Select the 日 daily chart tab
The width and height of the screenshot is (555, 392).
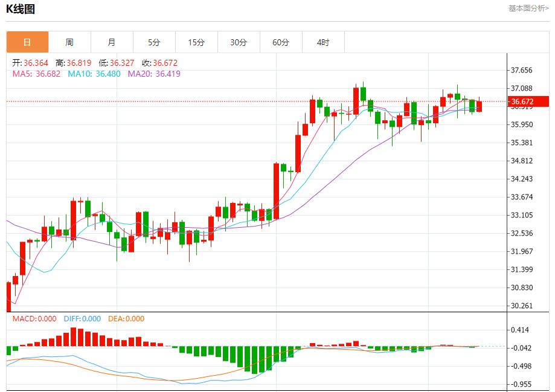tap(27, 42)
